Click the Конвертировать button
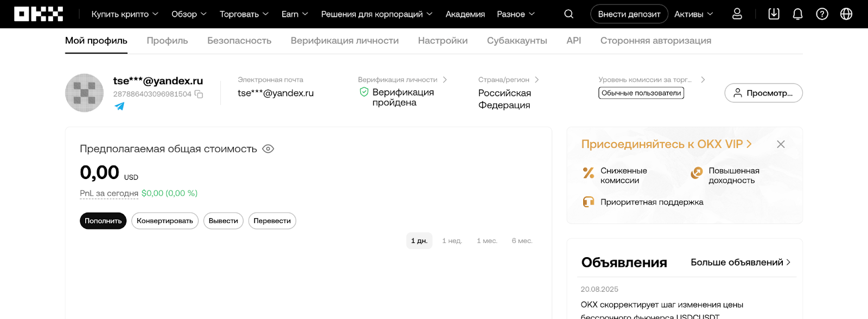The width and height of the screenshot is (868, 319). click(x=165, y=221)
